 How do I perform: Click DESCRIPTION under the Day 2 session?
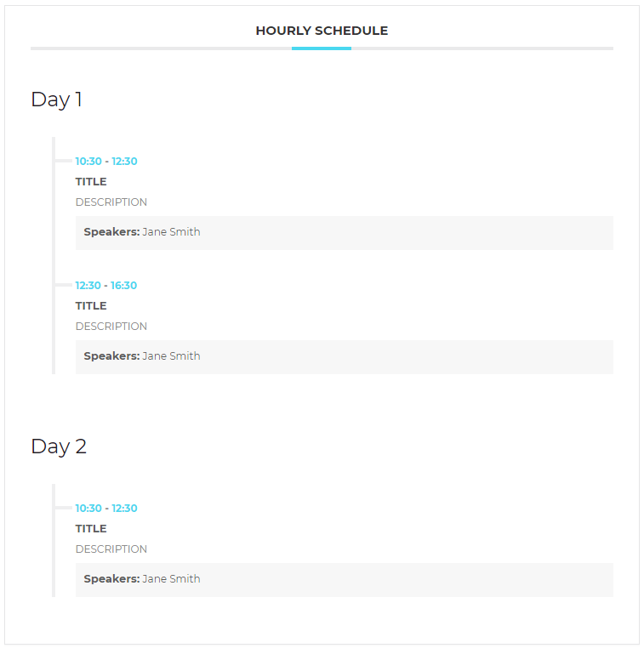point(111,549)
